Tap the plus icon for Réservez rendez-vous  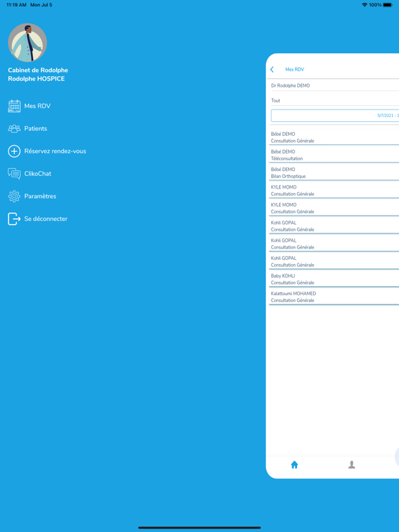pos(15,151)
